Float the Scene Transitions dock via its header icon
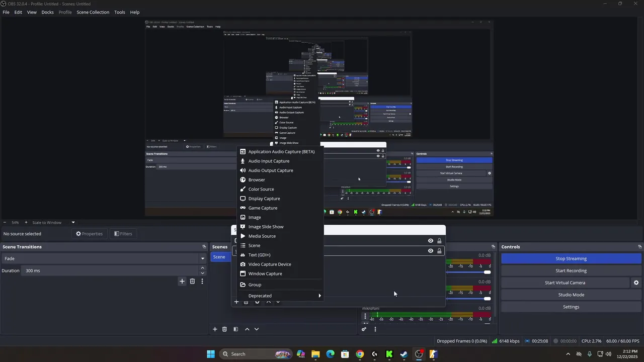 [x=204, y=247]
